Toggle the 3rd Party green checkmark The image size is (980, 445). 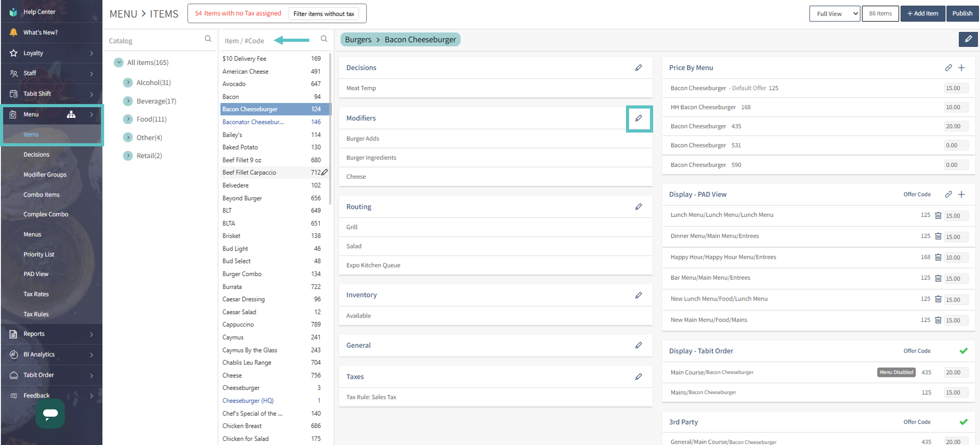pos(963,422)
